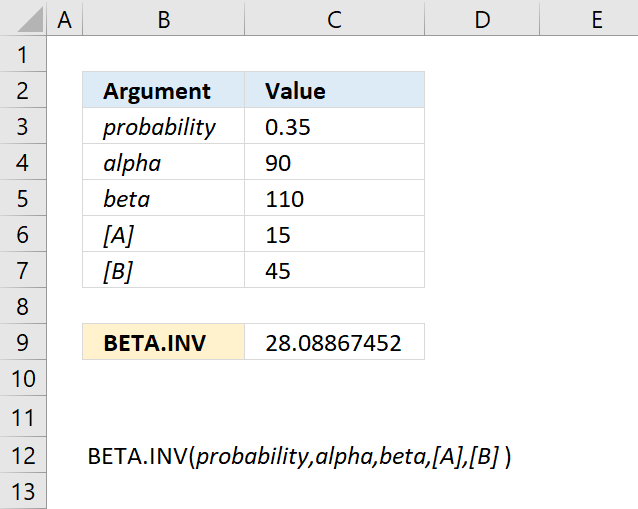
Task: Select the italic probability label cell
Action: [x=164, y=126]
